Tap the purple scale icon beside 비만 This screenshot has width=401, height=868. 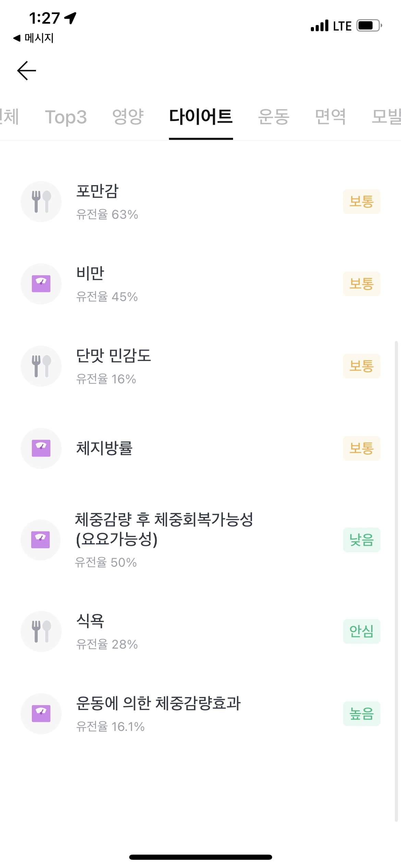41,284
